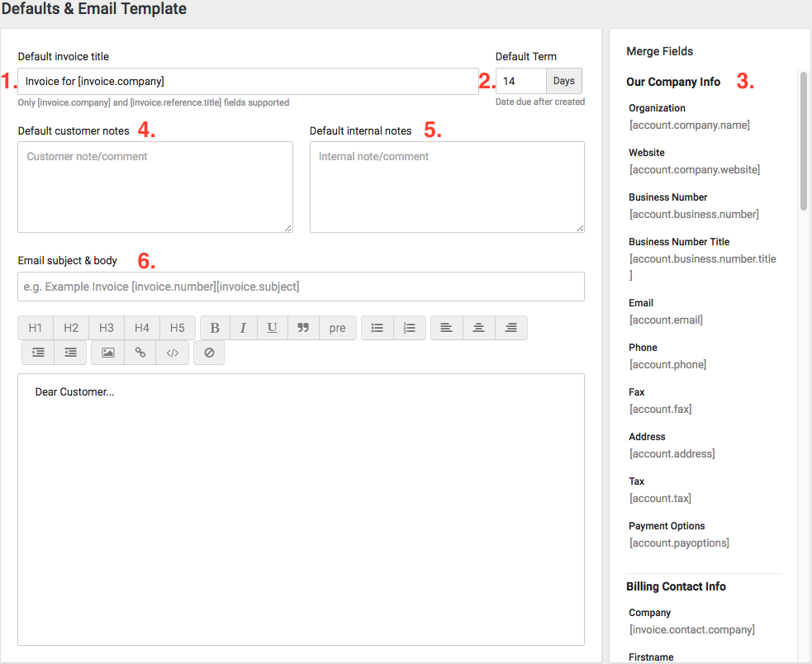Open the code view for the email body
Viewport: 812px width, 664px height.
pyautogui.click(x=172, y=353)
